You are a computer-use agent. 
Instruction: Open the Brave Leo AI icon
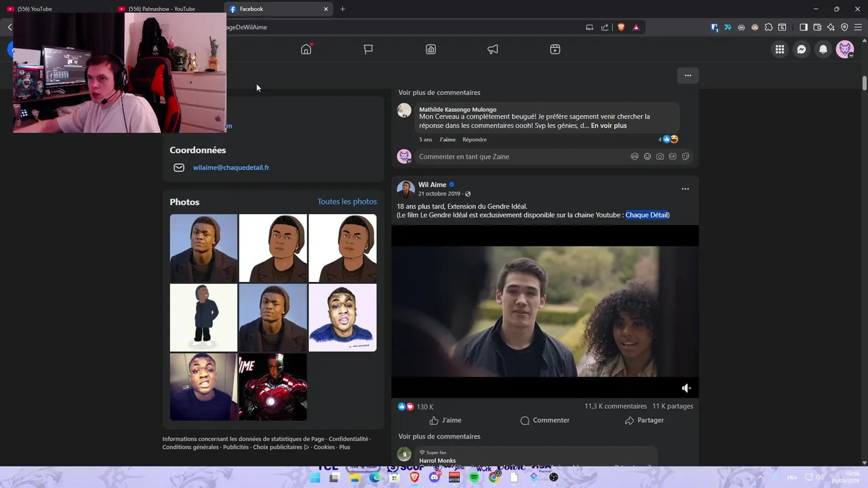[x=831, y=27]
